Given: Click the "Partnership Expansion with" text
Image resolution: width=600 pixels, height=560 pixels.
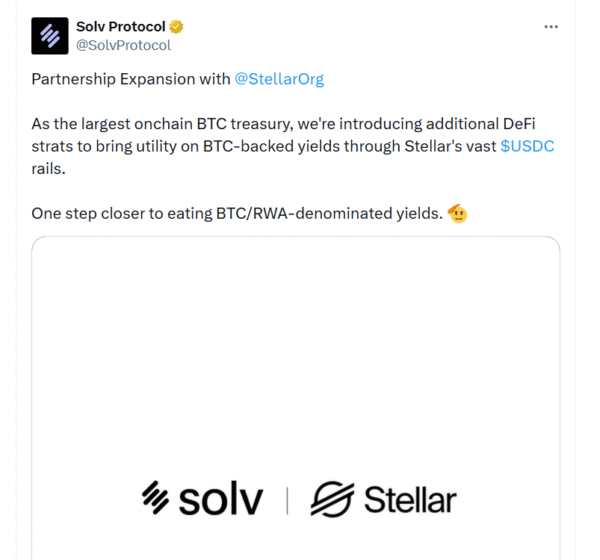Looking at the screenshot, I should pos(130,79).
